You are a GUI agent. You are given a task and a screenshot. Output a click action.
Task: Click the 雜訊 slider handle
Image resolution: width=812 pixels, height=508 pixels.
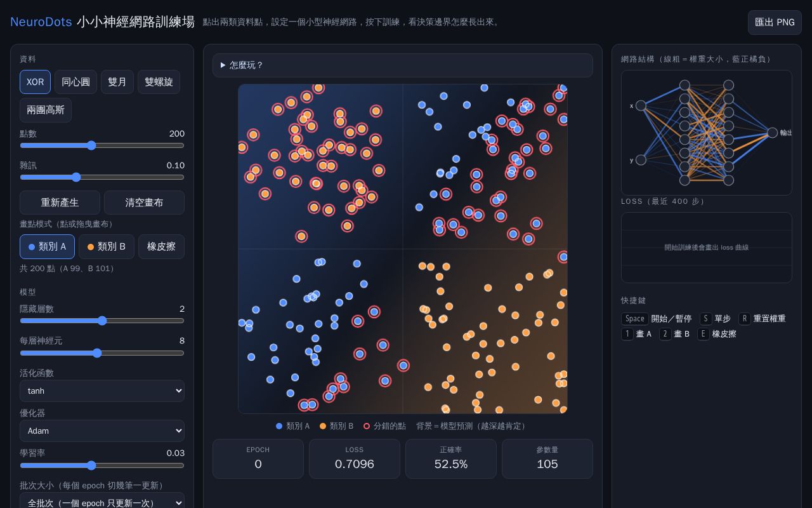76,177
